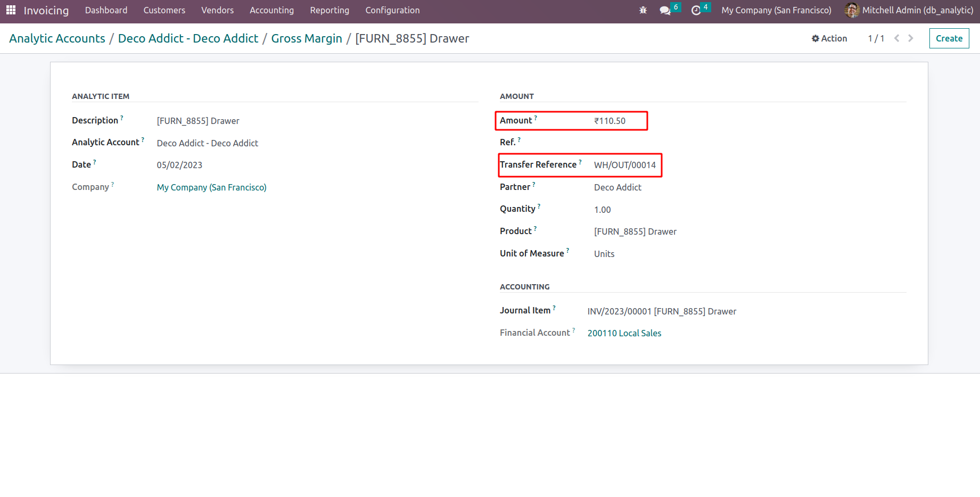Click the Quantity help question mark
Viewport: 980px width, 497px height.
pos(539,206)
